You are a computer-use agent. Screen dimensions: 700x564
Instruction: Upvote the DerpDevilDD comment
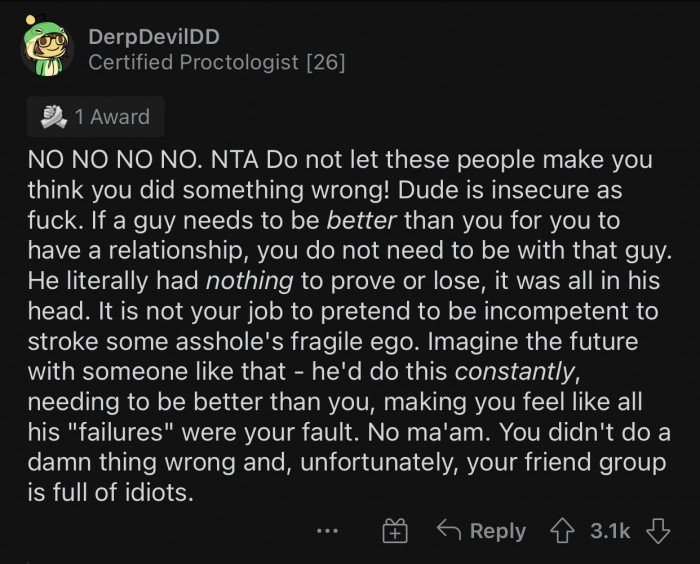(x=562, y=531)
